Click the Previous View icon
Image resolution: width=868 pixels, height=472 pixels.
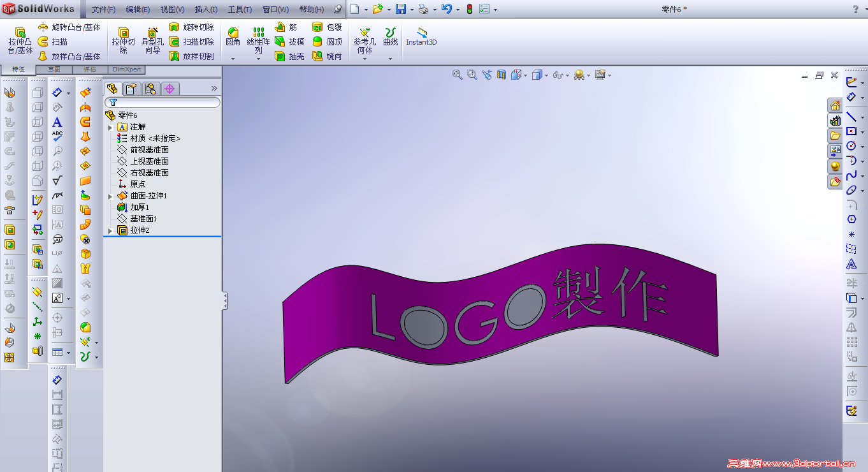487,75
